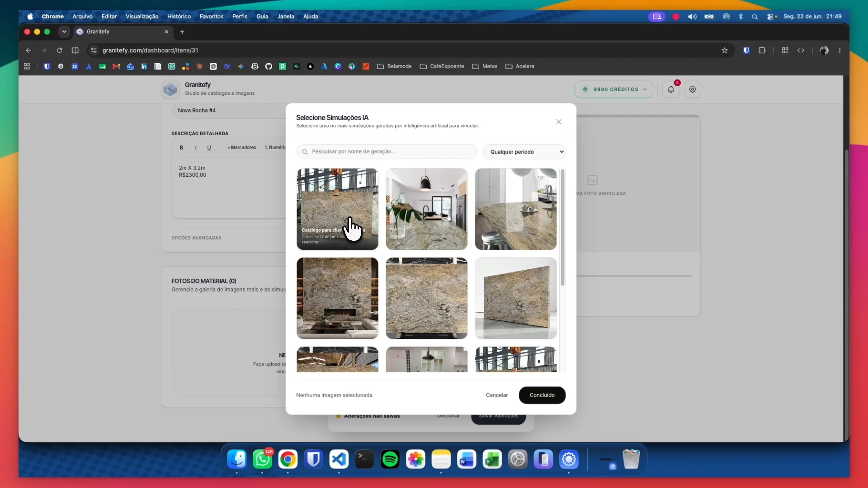Open the CafeExpoente bookmarks folder
The image size is (868, 488).
(x=442, y=66)
